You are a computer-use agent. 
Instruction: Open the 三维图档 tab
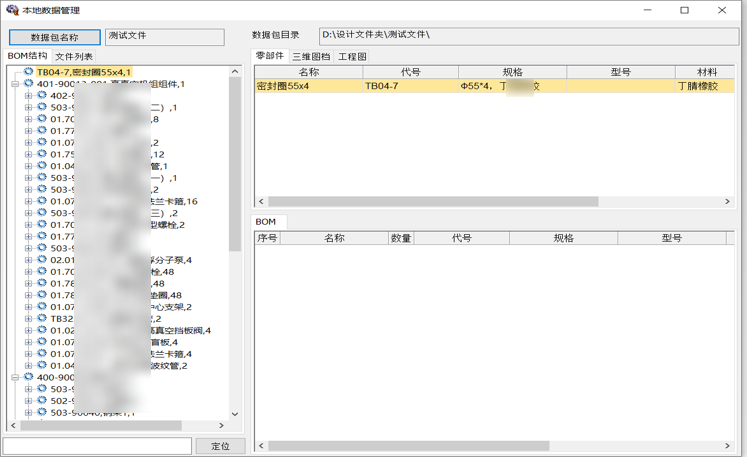311,57
